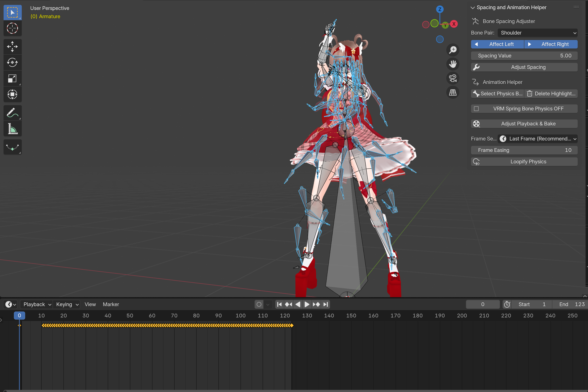The height and width of the screenshot is (392, 588).
Task: Open the Playback menu
Action: (x=36, y=304)
